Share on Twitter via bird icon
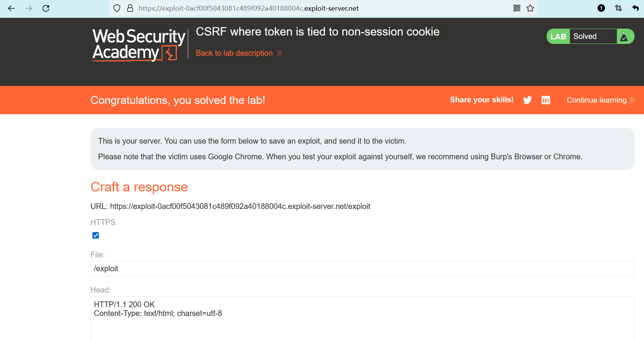This screenshot has height=340, width=644. (528, 100)
